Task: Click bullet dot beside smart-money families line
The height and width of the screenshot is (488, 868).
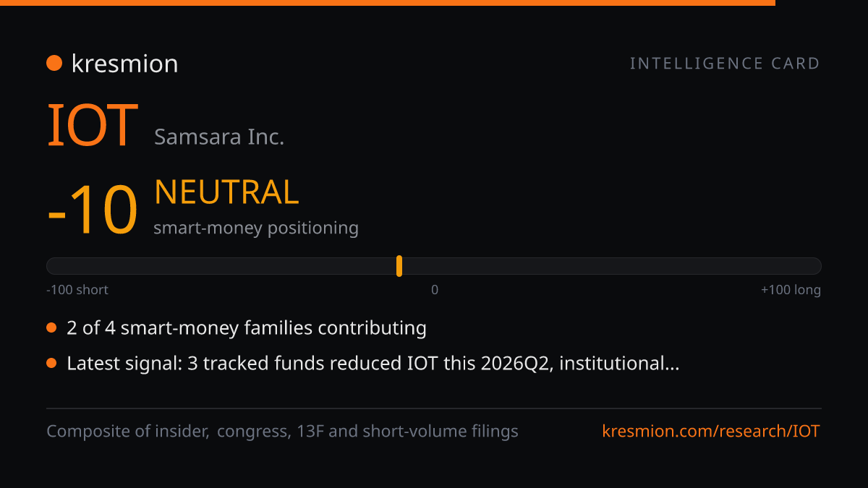Action: tap(51, 328)
